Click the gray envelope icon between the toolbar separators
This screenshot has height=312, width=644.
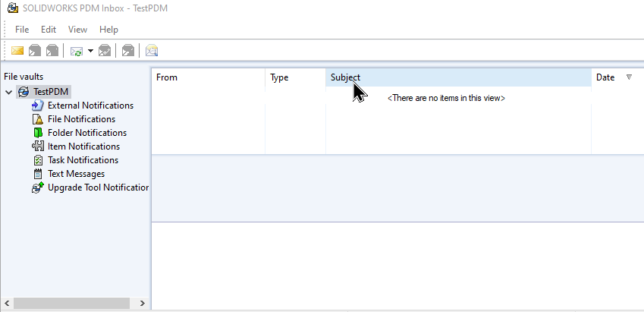point(128,51)
